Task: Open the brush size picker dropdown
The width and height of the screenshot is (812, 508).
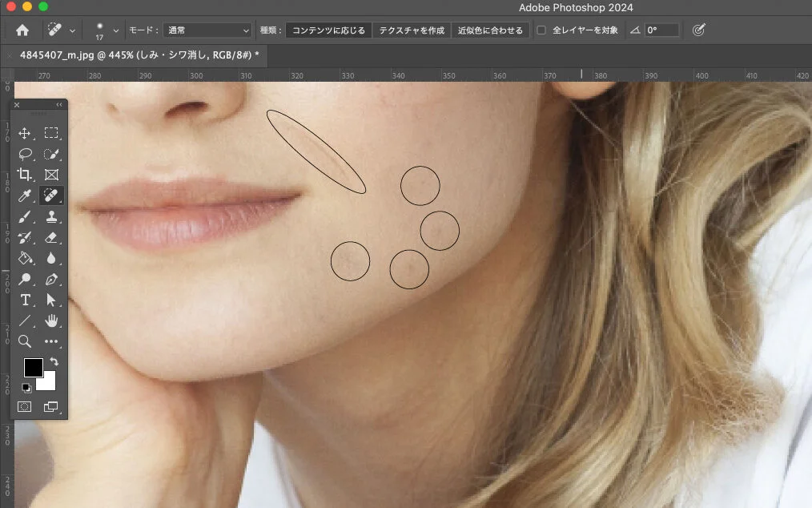Action: click(x=116, y=30)
